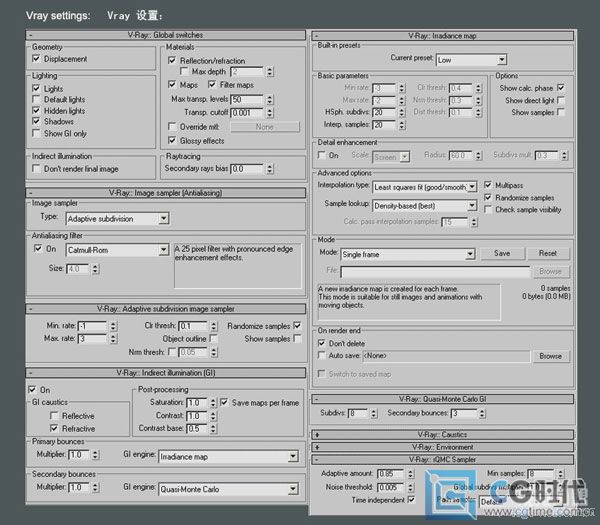Collapse the Quasi-Monte Carlo GI rollout
This screenshot has height=525, width=600.
(x=442, y=399)
